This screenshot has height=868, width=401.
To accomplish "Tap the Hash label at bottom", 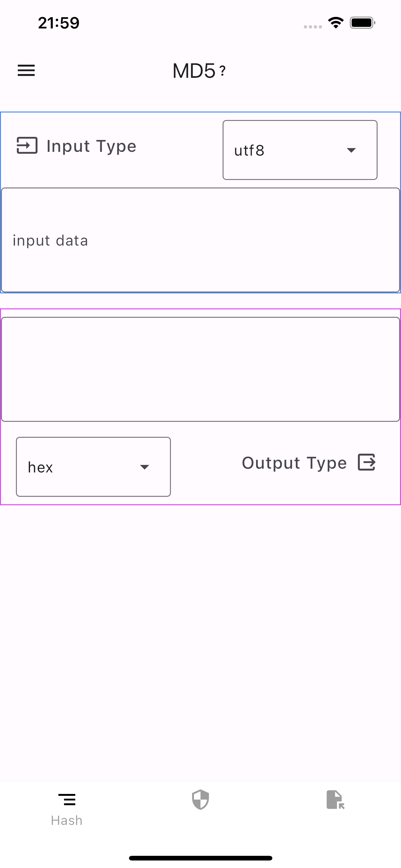I will coord(67,820).
